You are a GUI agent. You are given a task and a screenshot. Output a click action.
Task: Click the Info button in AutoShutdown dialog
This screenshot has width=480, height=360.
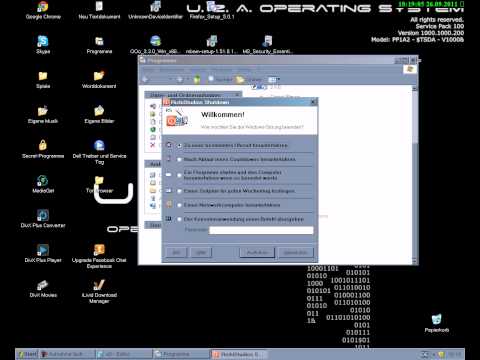click(x=176, y=253)
